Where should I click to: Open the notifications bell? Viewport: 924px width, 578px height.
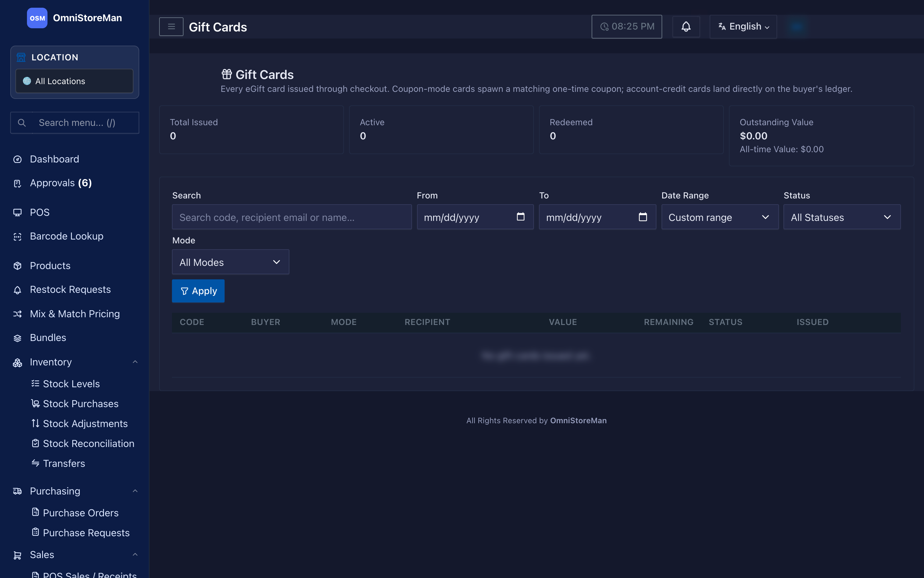pyautogui.click(x=686, y=27)
